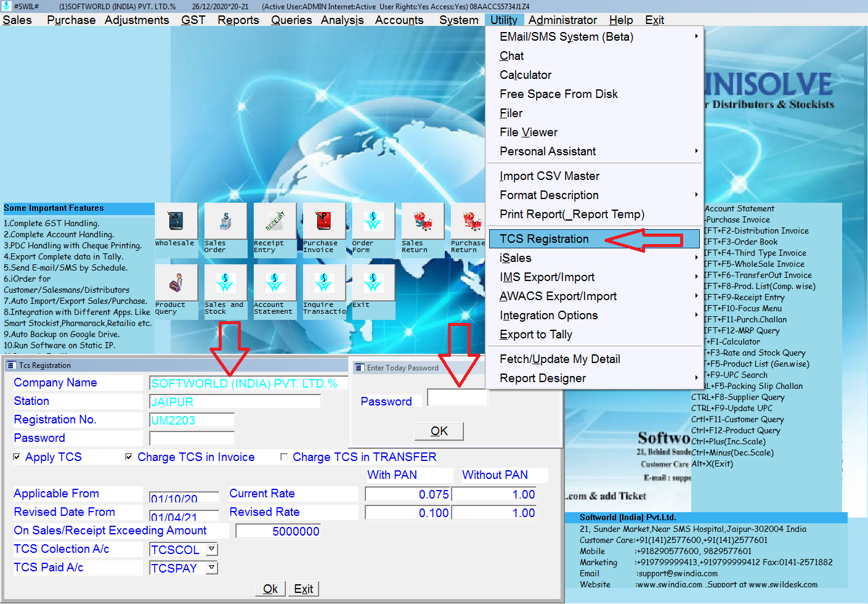Toggle the Apply TCS checkbox

17,457
